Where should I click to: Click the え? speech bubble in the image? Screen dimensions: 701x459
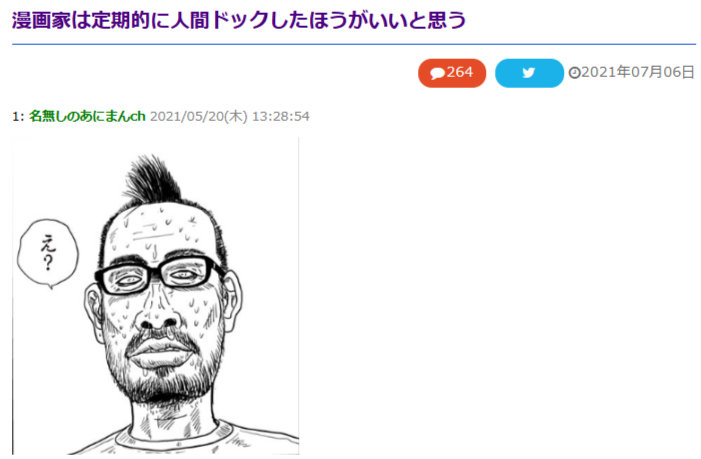pyautogui.click(x=48, y=254)
